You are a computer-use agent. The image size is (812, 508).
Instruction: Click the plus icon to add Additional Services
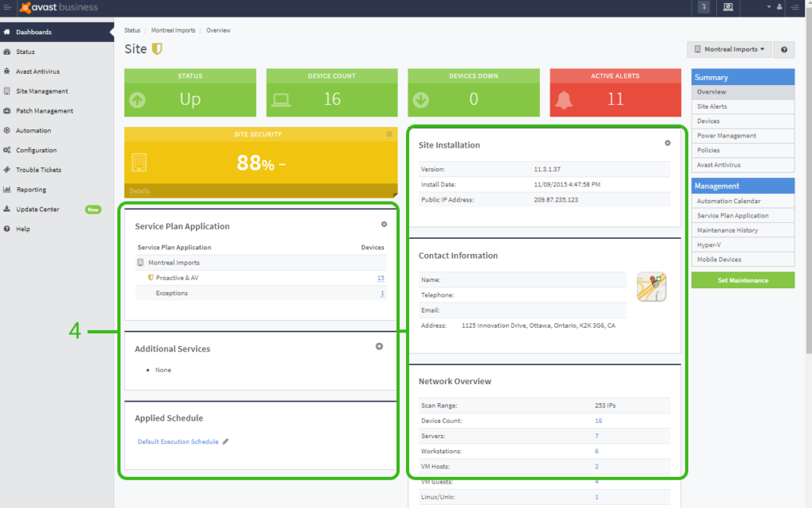click(x=379, y=346)
